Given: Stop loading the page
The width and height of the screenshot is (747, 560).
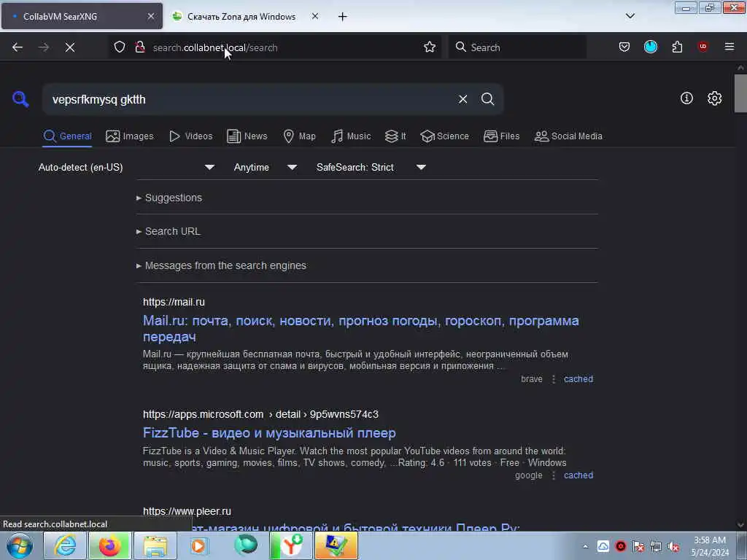Looking at the screenshot, I should (x=70, y=47).
